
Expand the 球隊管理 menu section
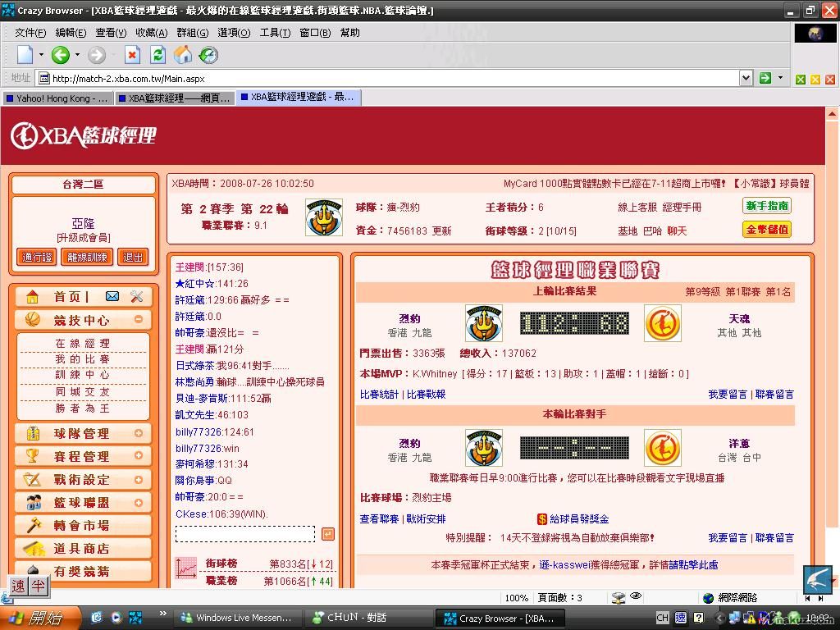pyautogui.click(x=138, y=433)
